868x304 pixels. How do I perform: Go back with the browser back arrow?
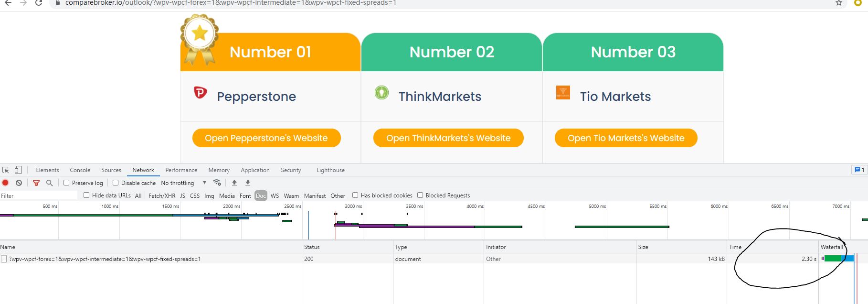click(x=8, y=3)
